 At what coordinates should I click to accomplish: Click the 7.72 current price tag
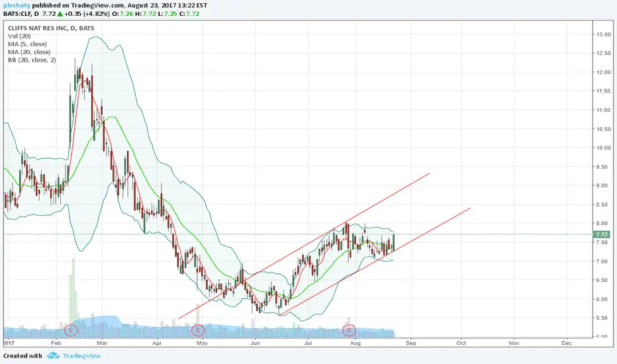[602, 234]
